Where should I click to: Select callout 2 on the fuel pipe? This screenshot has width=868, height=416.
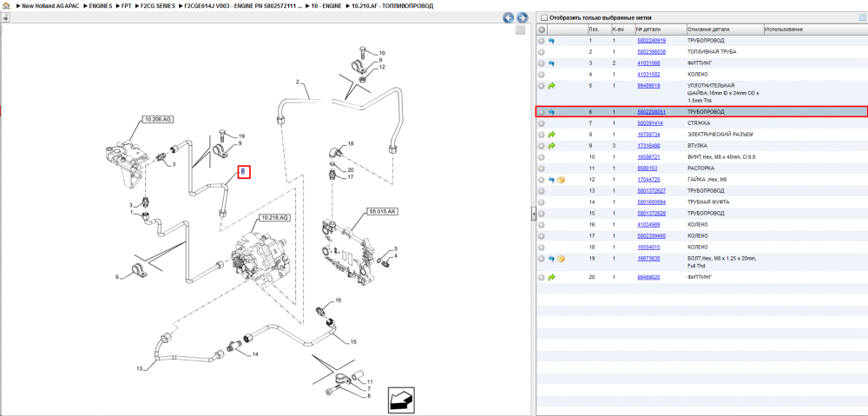coord(297,82)
